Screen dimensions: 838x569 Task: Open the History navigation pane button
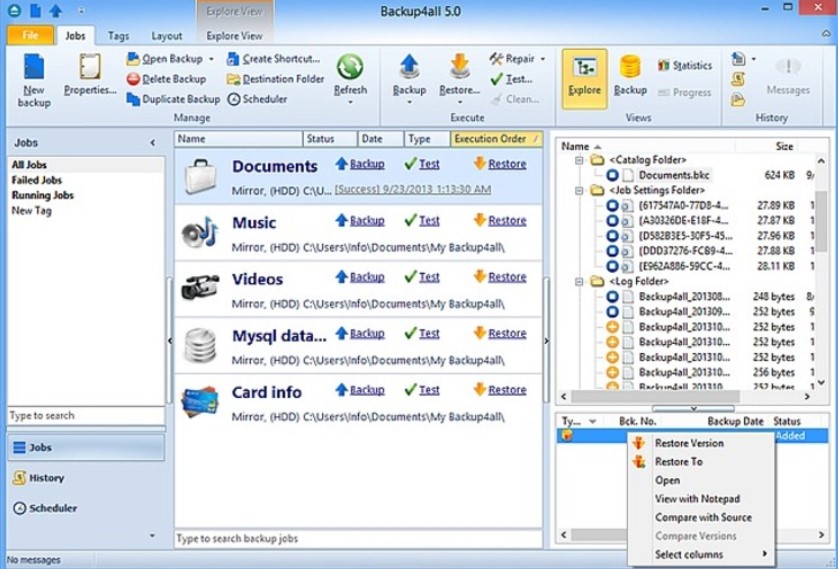[86, 478]
